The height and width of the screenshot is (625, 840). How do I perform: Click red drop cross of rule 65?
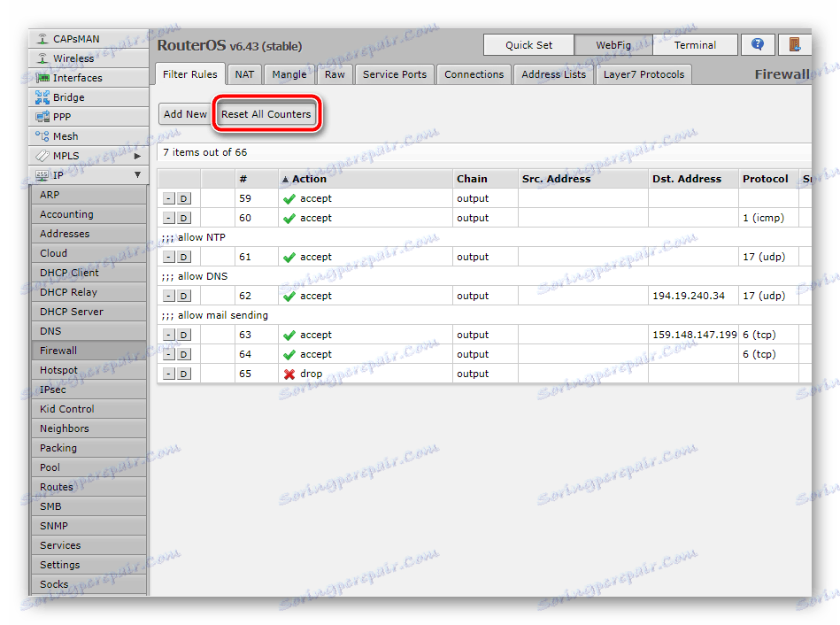(289, 374)
